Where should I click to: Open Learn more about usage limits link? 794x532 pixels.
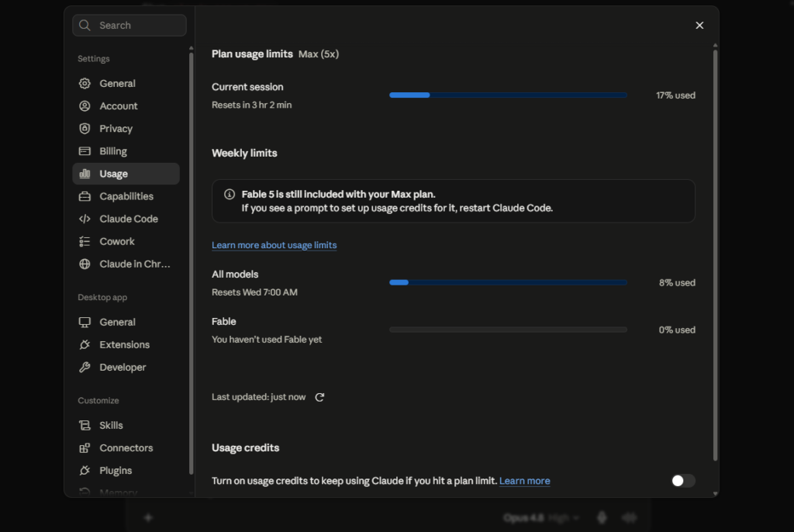coord(274,245)
